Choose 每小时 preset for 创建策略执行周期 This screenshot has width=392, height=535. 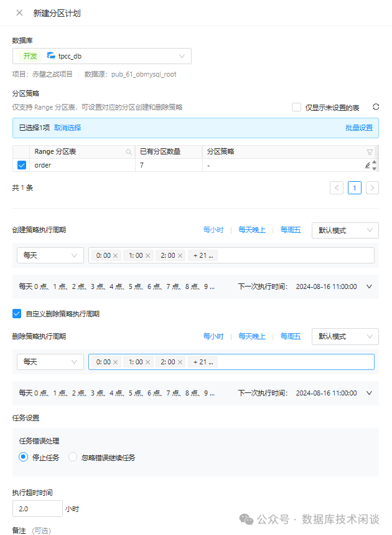click(213, 230)
